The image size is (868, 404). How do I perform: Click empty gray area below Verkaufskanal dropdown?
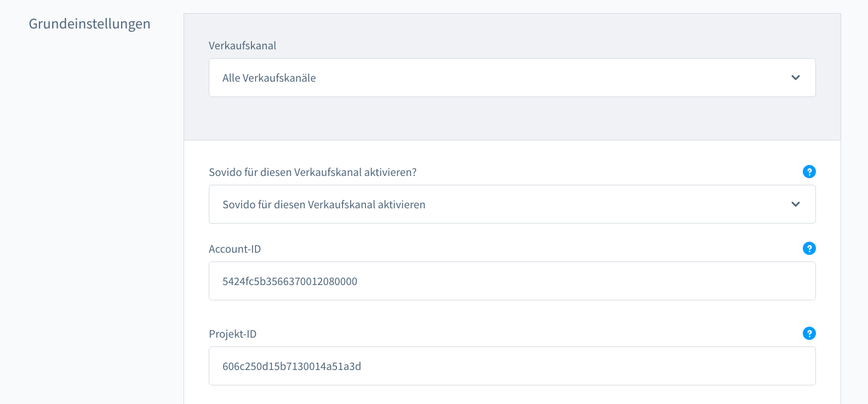coord(512,118)
